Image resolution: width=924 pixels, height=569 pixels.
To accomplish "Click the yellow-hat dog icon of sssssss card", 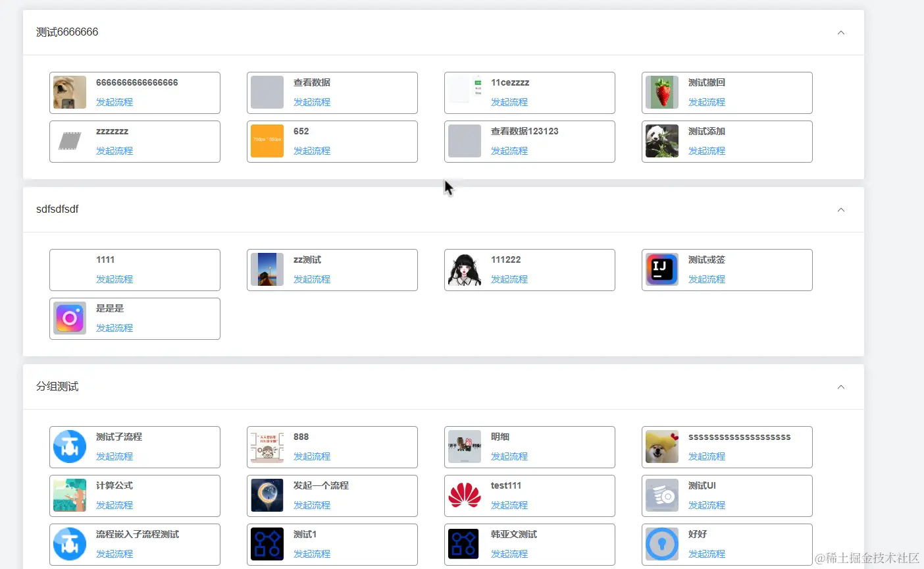I will point(662,447).
